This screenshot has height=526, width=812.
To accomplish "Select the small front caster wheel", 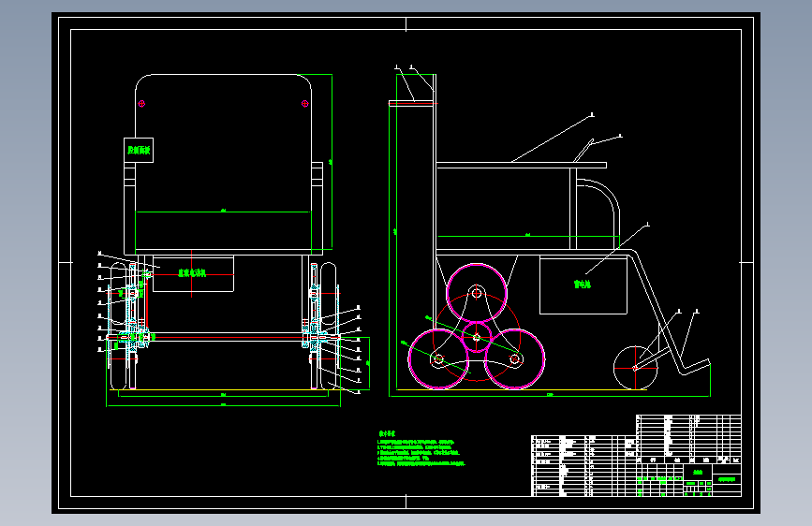I will [x=635, y=368].
